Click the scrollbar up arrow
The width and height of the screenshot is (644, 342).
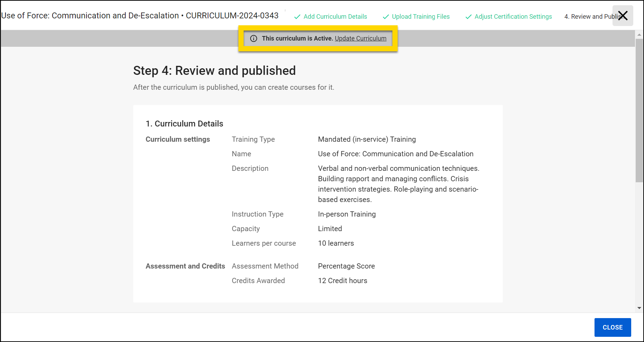(x=638, y=34)
